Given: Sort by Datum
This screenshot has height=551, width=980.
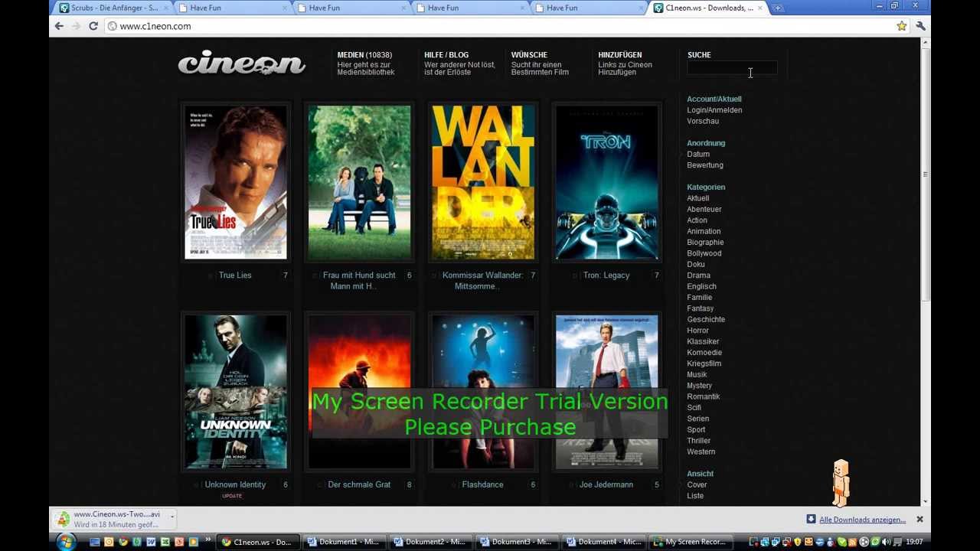Looking at the screenshot, I should click(x=698, y=155).
